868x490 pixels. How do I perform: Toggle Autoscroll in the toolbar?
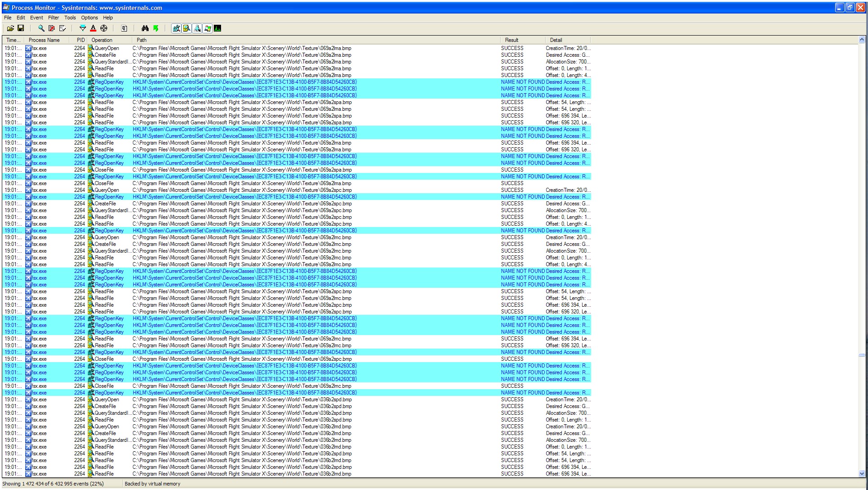[x=52, y=28]
